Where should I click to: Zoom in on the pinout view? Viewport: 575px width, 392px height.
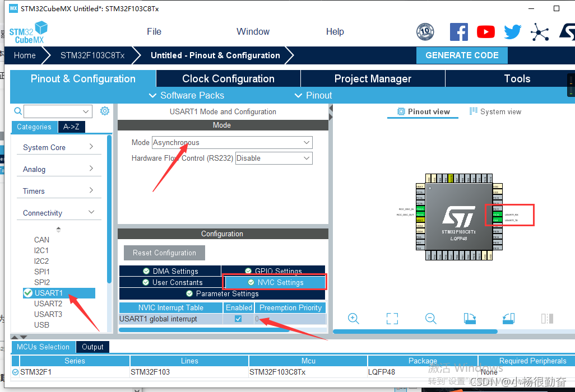click(354, 319)
